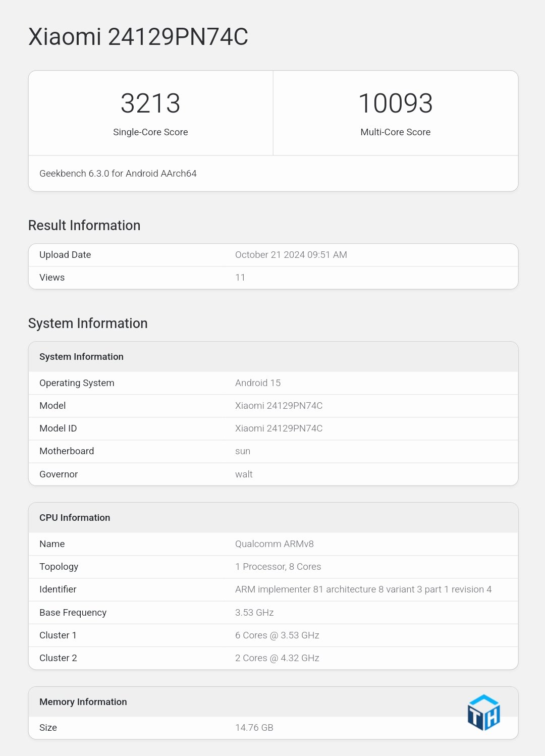The width and height of the screenshot is (545, 756).
Task: Select the 1 Processor, 8 Cores value
Action: (278, 567)
